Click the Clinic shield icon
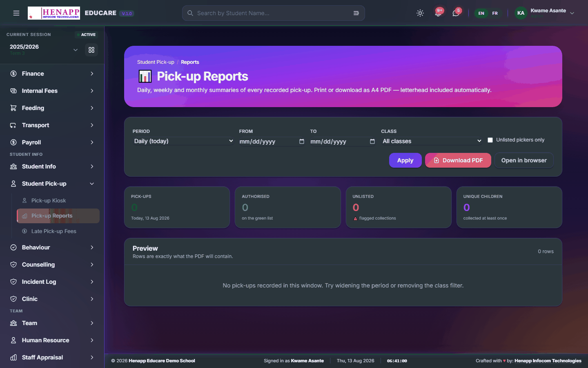 coord(13,299)
